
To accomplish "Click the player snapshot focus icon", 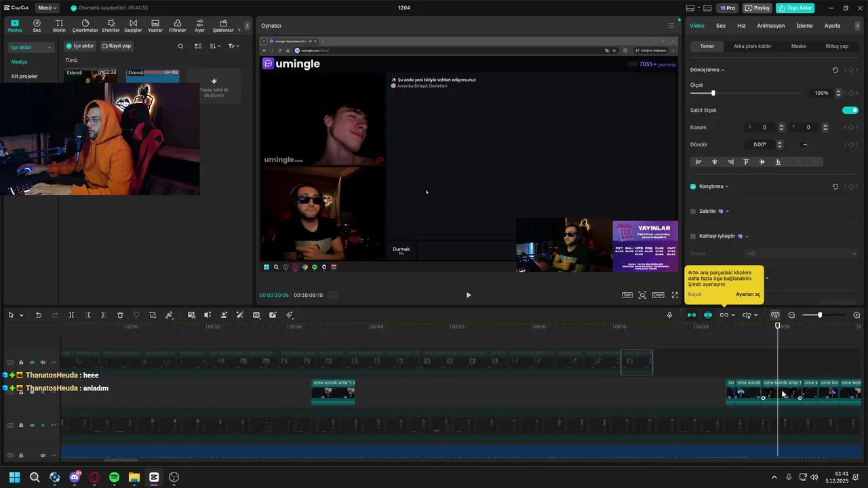I will [x=642, y=295].
